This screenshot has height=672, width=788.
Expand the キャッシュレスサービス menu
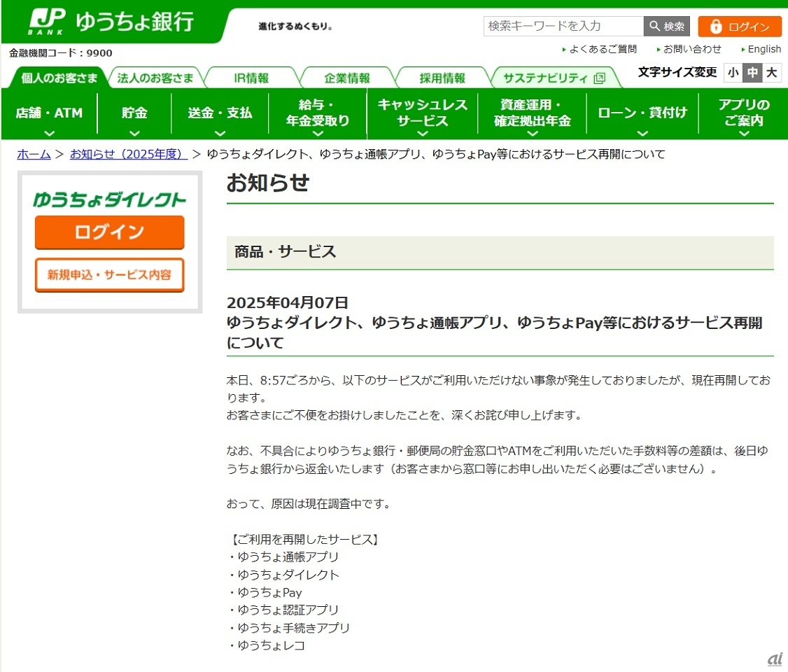pos(423,114)
